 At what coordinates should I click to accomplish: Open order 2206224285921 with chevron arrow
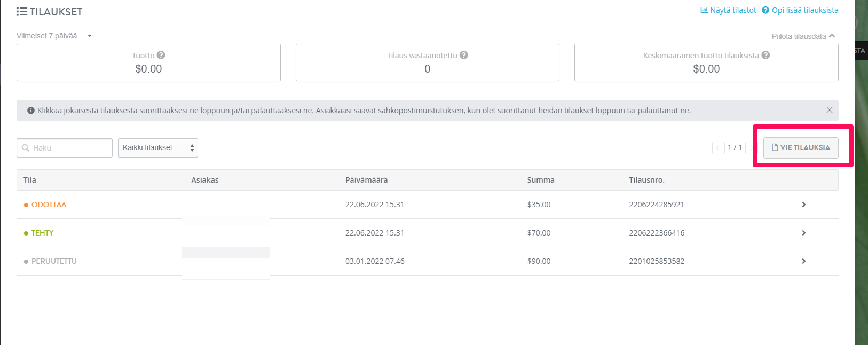click(x=803, y=205)
